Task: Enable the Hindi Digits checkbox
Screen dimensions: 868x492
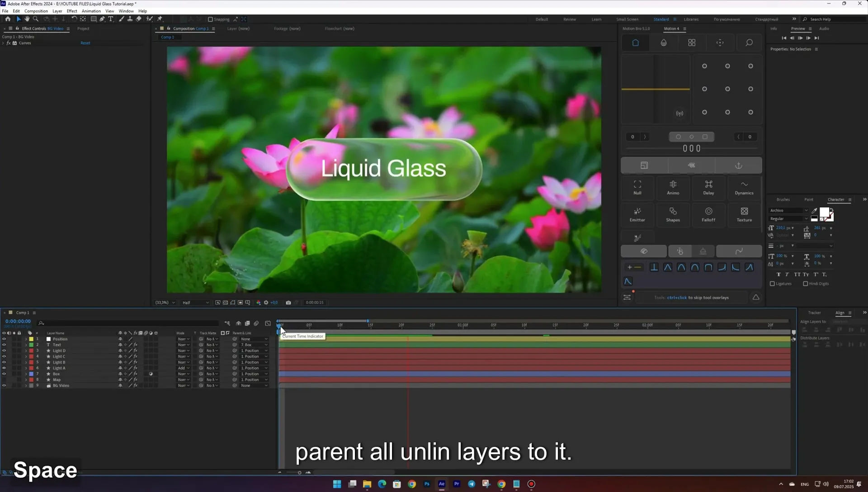Action: pos(806,284)
